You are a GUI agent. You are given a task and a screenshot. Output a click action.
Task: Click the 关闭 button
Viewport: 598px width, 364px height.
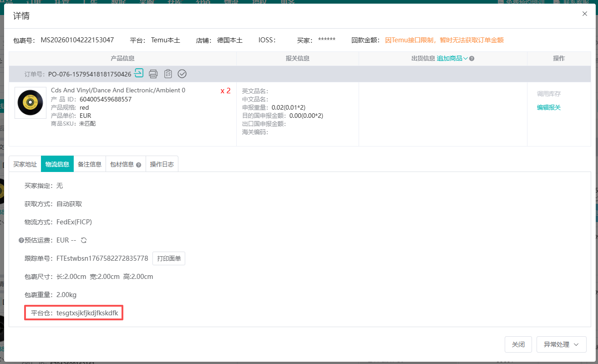(518, 344)
